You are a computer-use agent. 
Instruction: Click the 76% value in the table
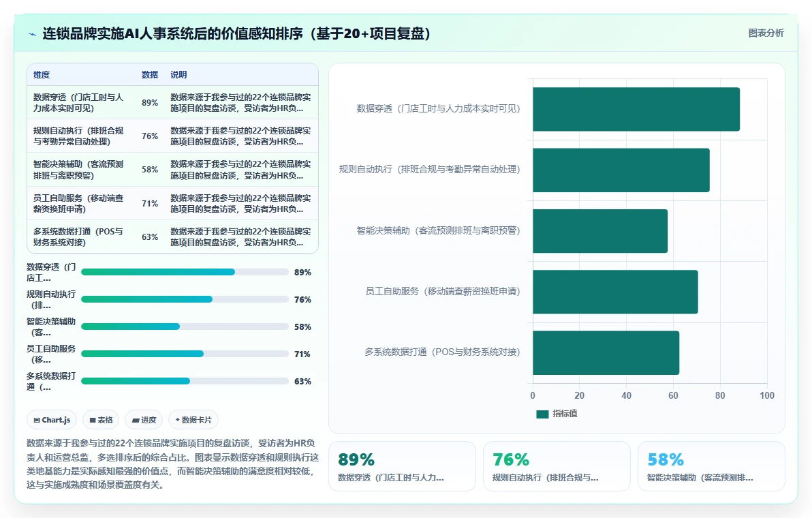150,136
